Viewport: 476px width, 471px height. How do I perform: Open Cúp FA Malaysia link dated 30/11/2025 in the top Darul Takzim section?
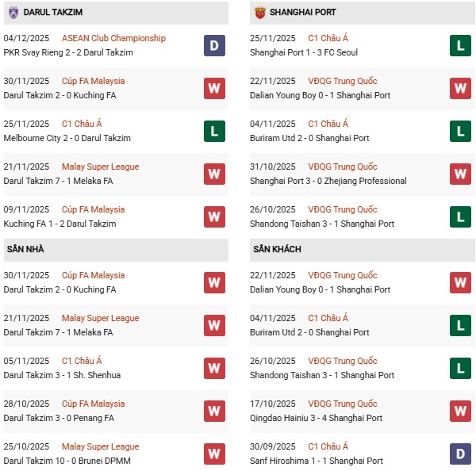(x=93, y=81)
